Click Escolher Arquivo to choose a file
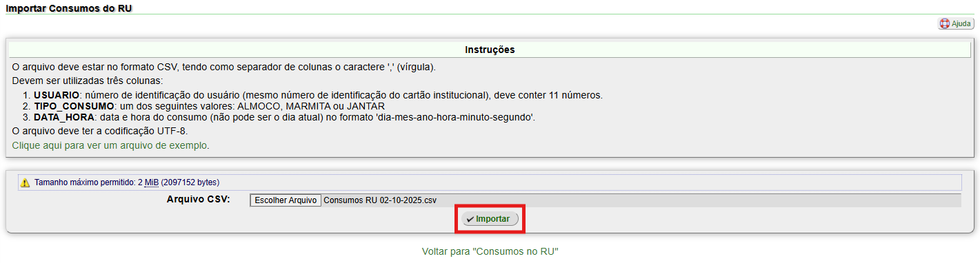 [x=286, y=200]
